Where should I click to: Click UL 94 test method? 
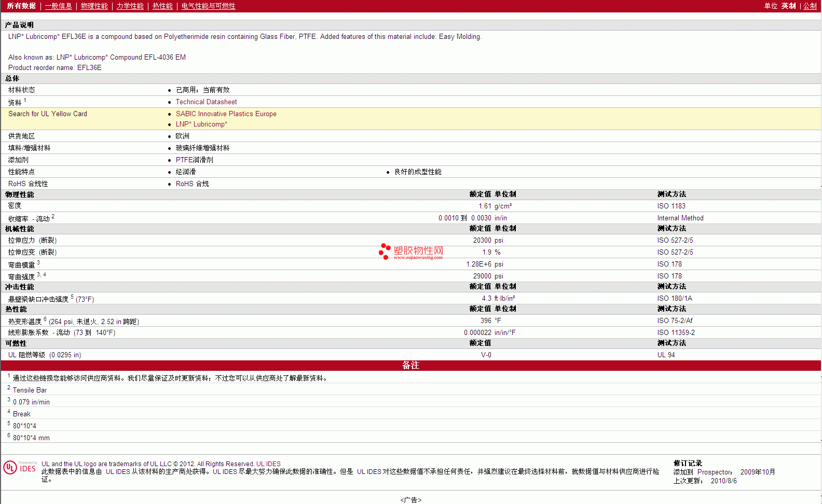[x=666, y=355]
